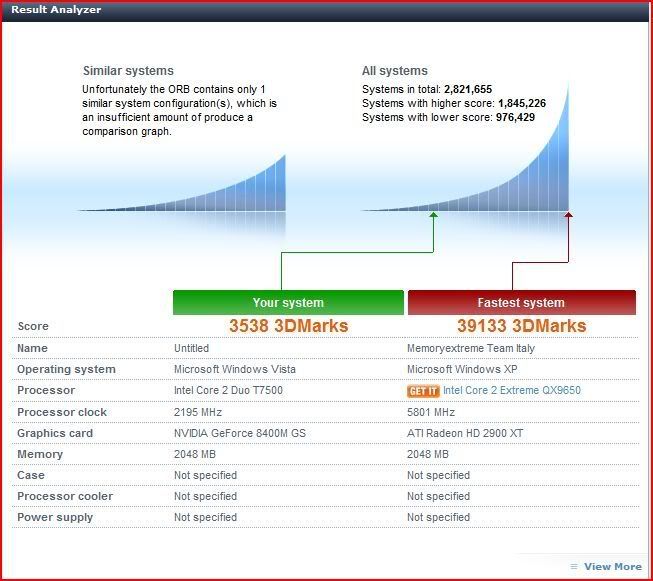Open Intel Core 2 Extreme QX9650 link
653x581 pixels.
tap(511, 390)
